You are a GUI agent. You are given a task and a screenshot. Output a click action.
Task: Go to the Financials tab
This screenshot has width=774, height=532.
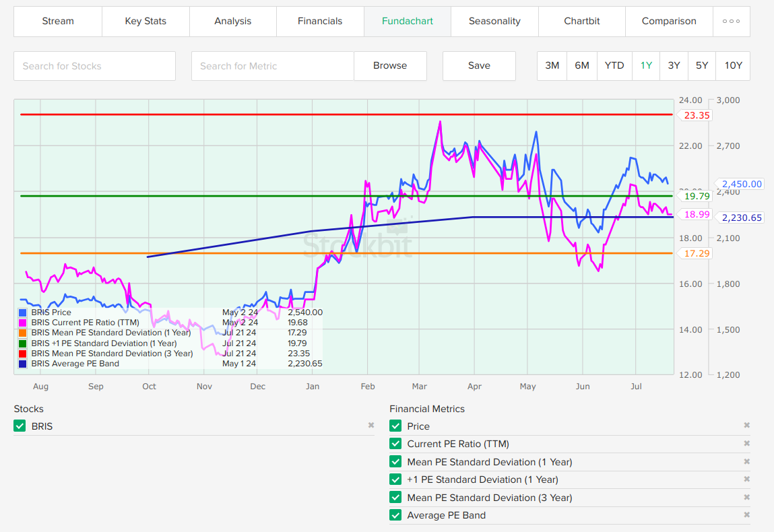[320, 22]
